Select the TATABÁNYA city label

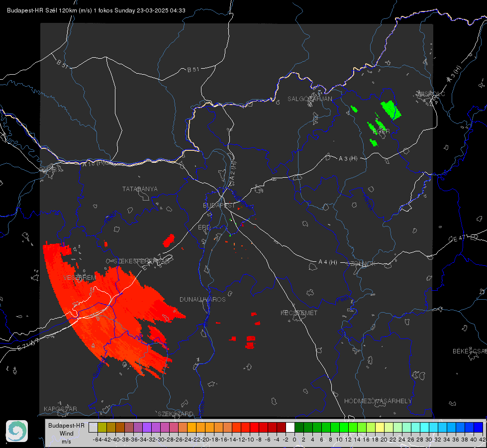pos(140,189)
